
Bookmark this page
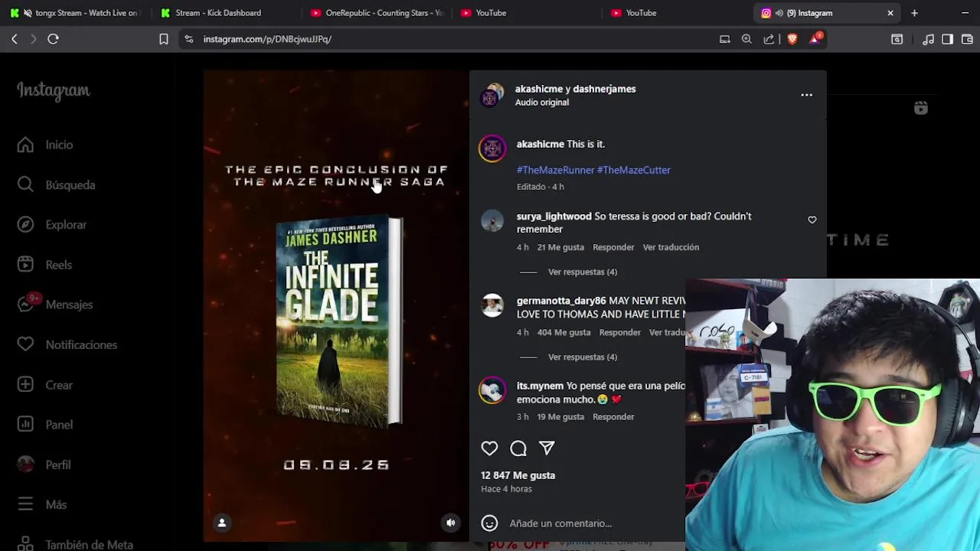pyautogui.click(x=163, y=39)
